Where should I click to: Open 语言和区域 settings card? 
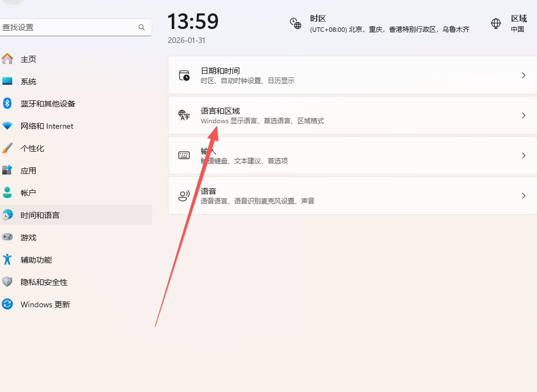pos(352,115)
